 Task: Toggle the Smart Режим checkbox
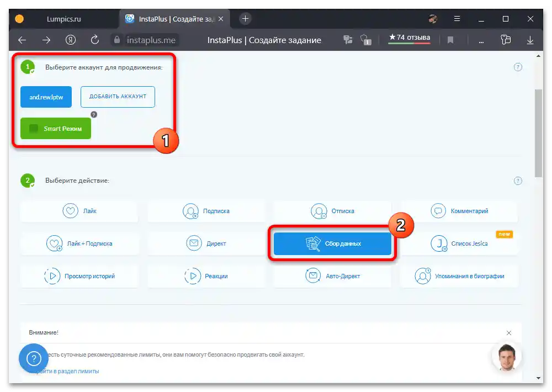[34, 129]
